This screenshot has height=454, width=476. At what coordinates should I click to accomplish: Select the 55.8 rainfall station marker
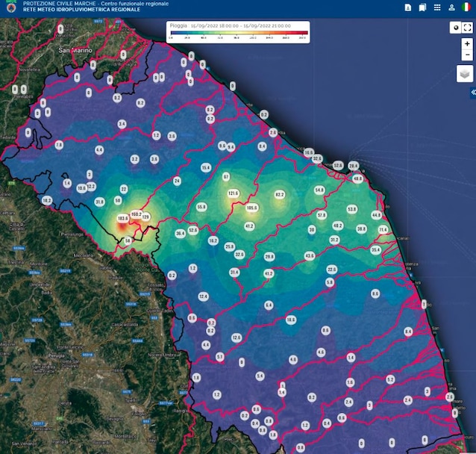(201, 208)
